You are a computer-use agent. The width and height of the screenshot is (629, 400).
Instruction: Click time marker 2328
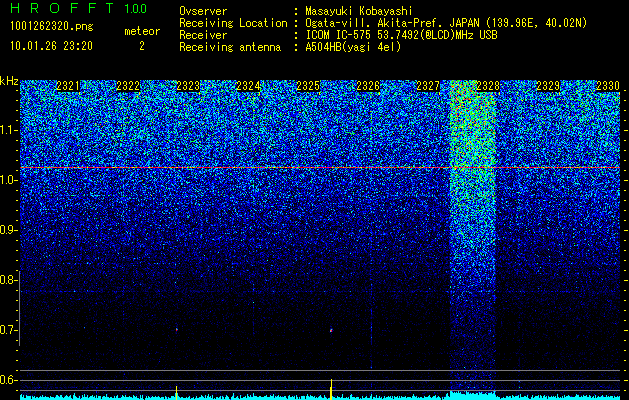click(x=488, y=86)
